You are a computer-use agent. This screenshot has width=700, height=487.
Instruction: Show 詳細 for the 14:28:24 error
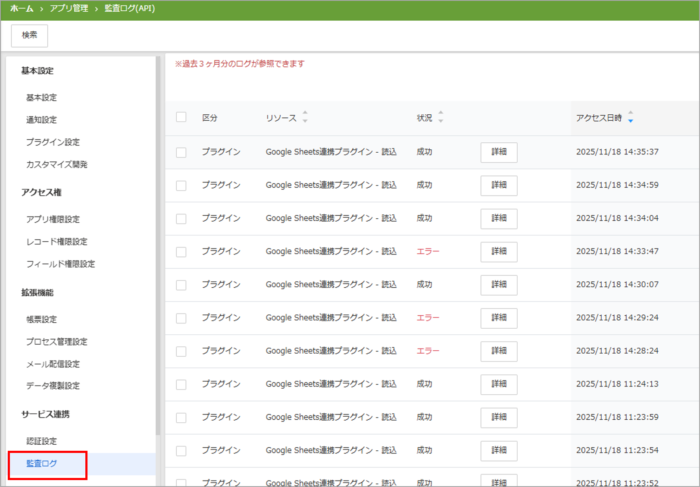[499, 351]
